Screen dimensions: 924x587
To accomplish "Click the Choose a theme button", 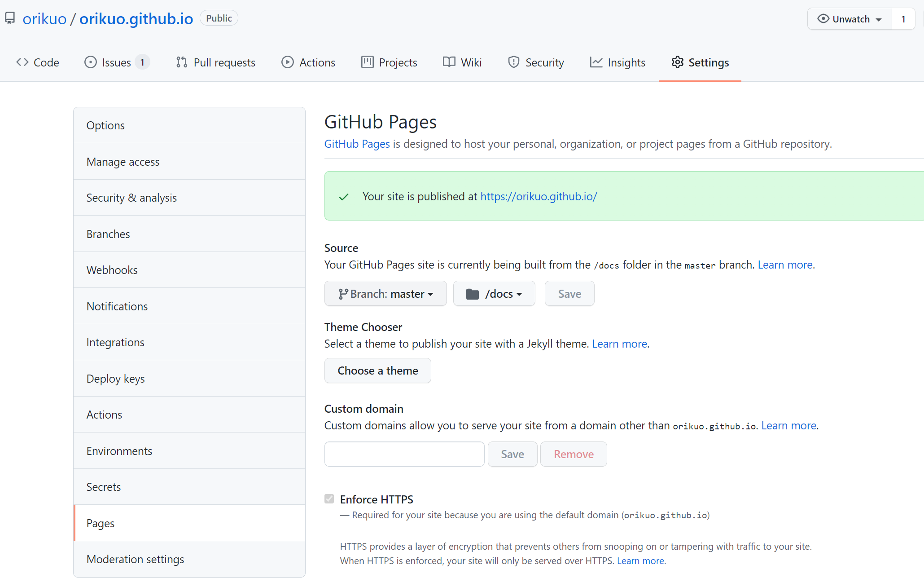I will [377, 371].
